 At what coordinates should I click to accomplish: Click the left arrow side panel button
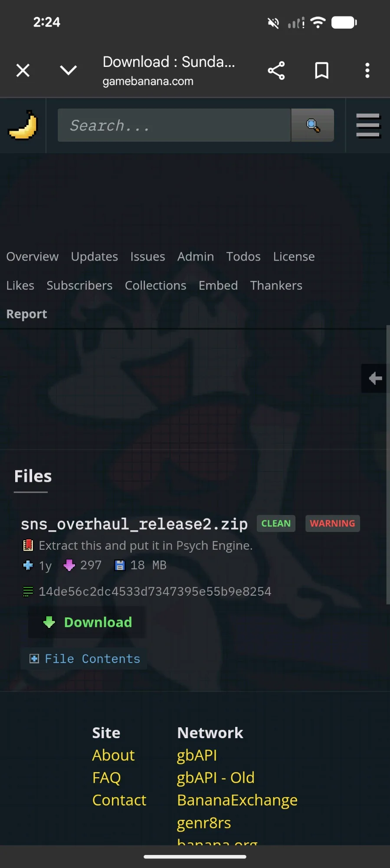(374, 378)
